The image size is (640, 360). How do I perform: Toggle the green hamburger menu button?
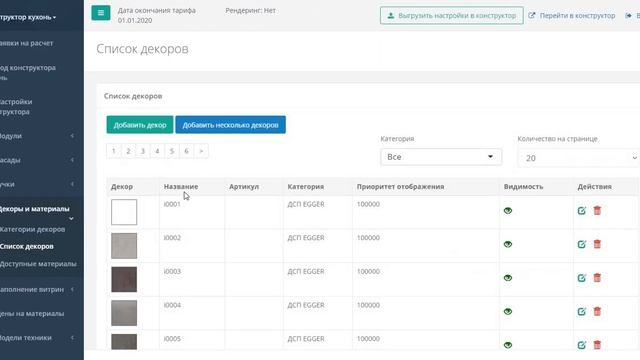101,13
